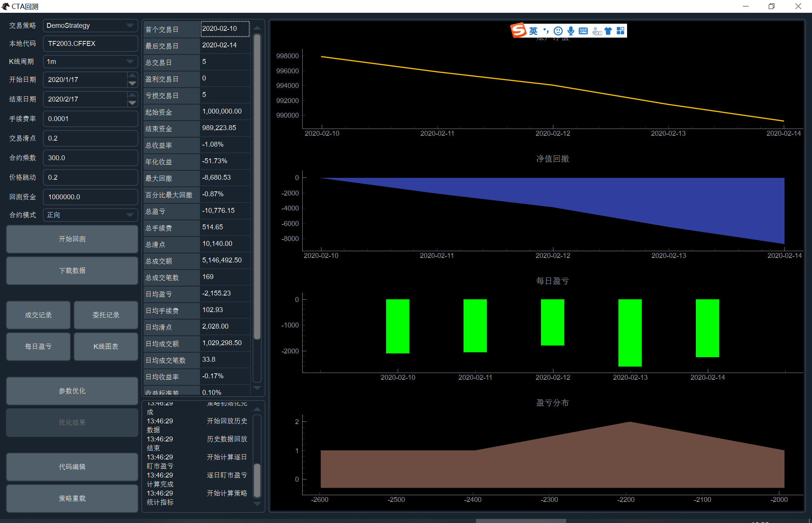Image resolution: width=812 pixels, height=523 pixels.
Task: Click the microphone voice input icon
Action: click(x=571, y=31)
